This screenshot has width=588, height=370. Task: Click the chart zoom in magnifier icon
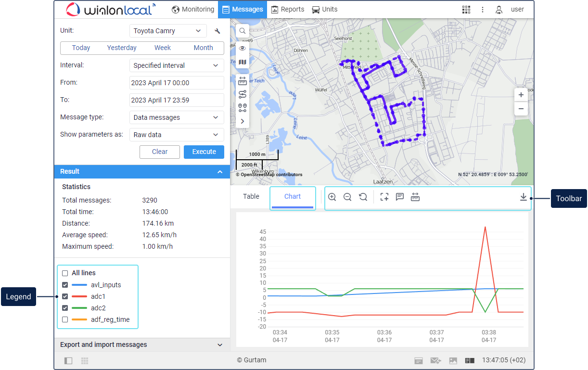332,197
